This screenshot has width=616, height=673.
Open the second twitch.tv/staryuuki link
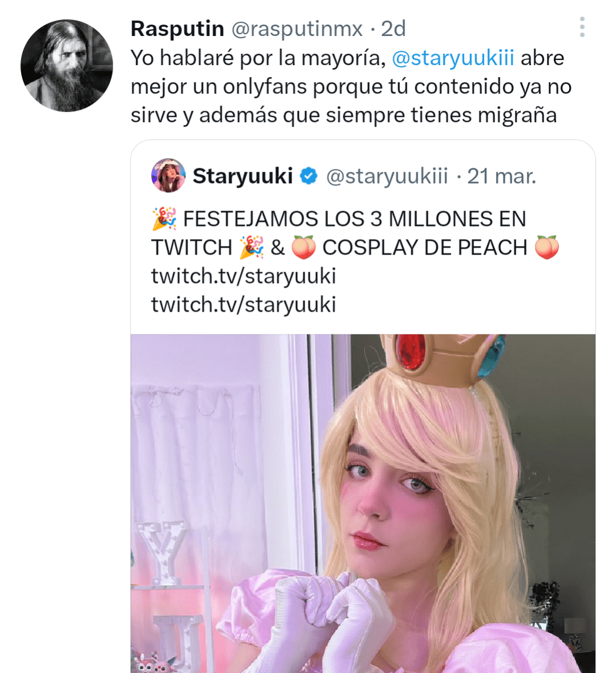244,305
